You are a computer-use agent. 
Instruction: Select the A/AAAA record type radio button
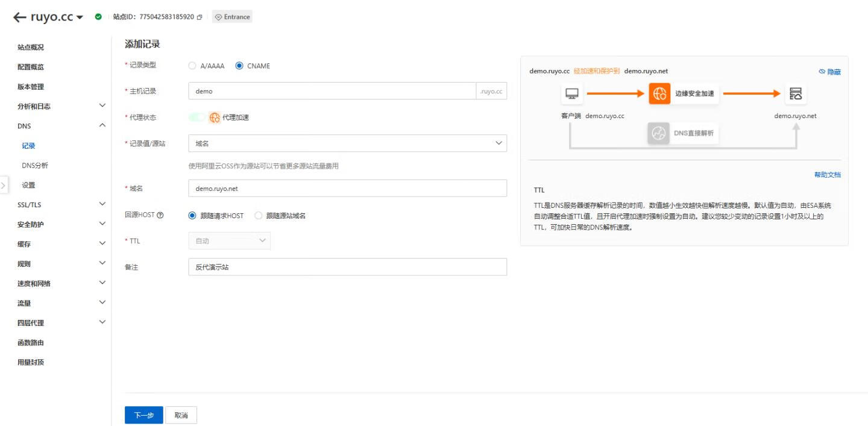[192, 66]
